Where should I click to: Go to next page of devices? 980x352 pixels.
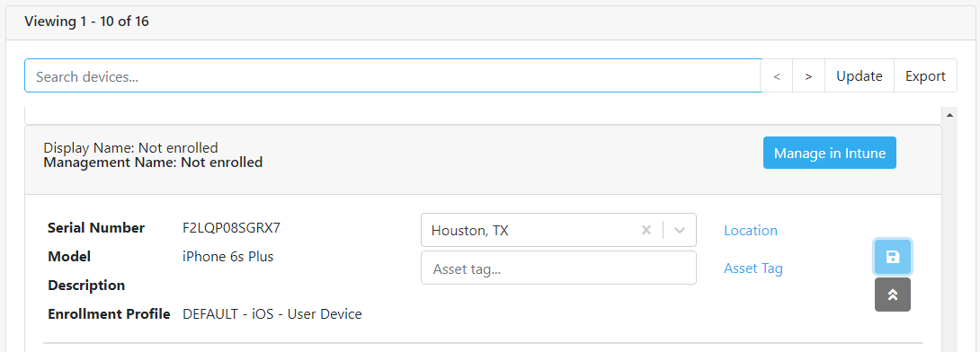809,76
